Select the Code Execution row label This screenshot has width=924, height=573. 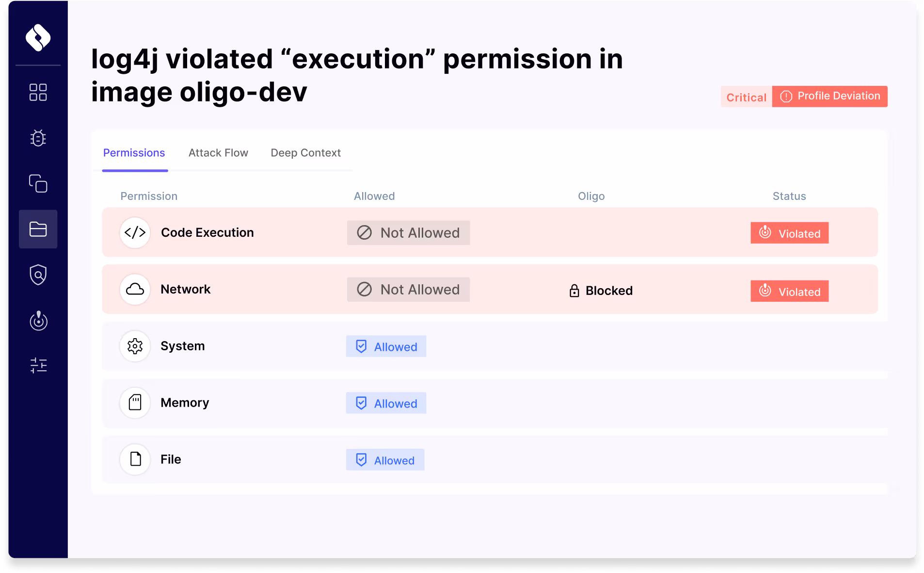(x=207, y=232)
